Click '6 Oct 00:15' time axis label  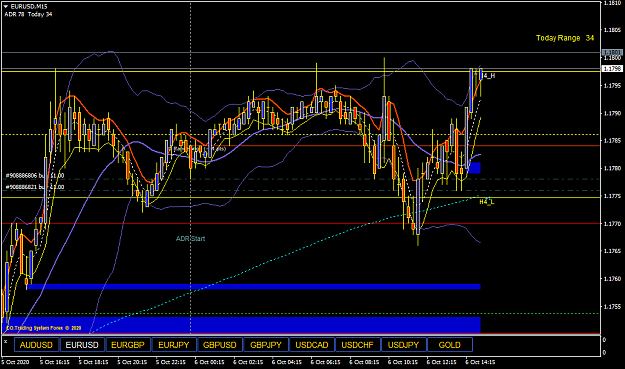(x=209, y=362)
